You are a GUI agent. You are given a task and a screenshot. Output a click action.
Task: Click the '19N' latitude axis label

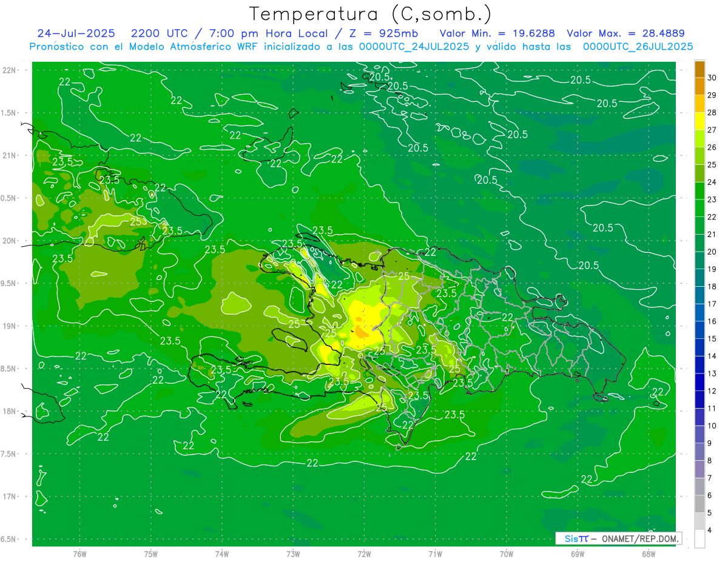[9, 326]
